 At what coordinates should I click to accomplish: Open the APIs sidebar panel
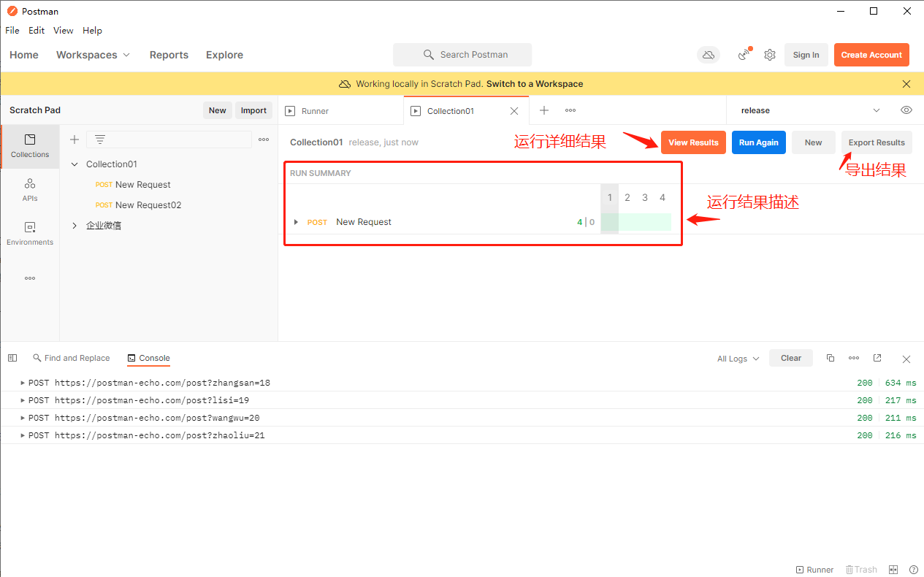(30, 189)
